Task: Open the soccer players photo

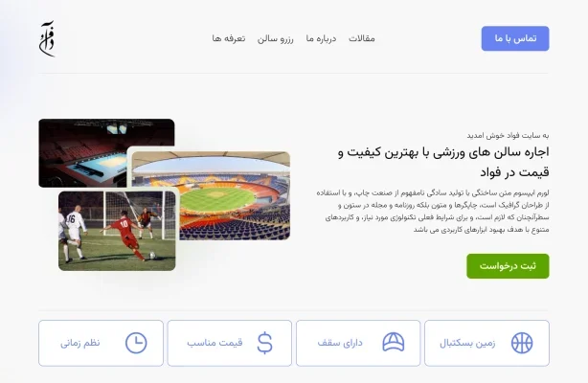Action: (x=117, y=231)
